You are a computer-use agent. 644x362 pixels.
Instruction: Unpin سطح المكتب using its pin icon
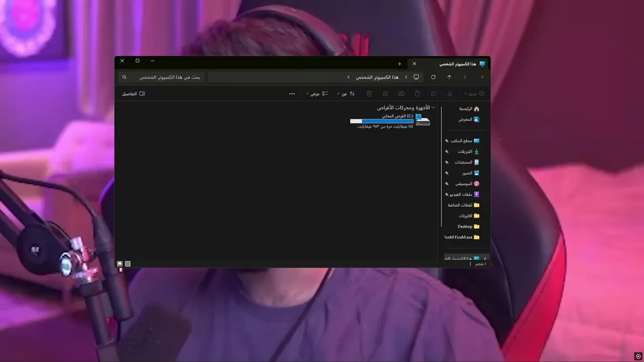coord(446,141)
